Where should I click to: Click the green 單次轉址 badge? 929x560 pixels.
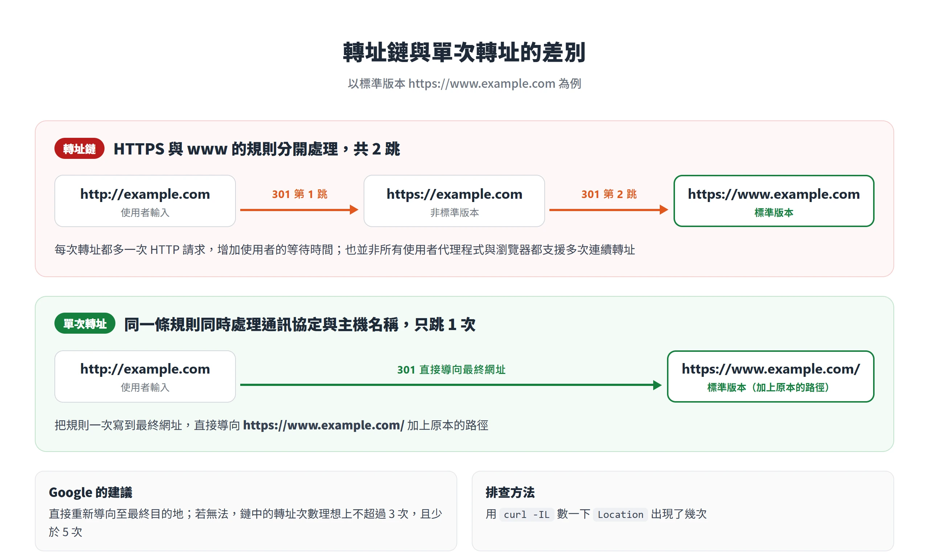click(85, 323)
